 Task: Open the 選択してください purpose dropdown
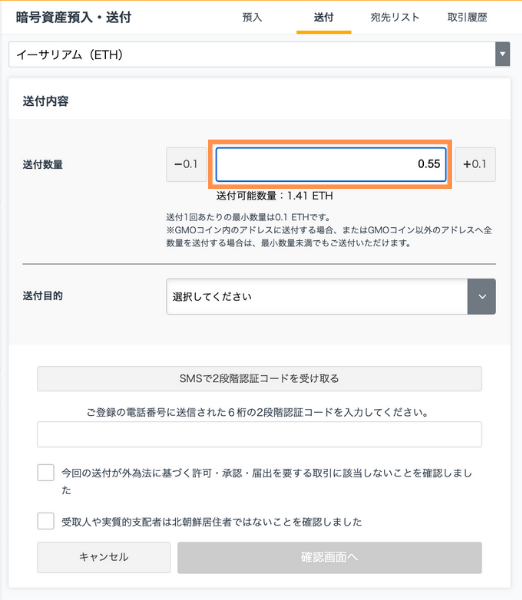pos(331,297)
